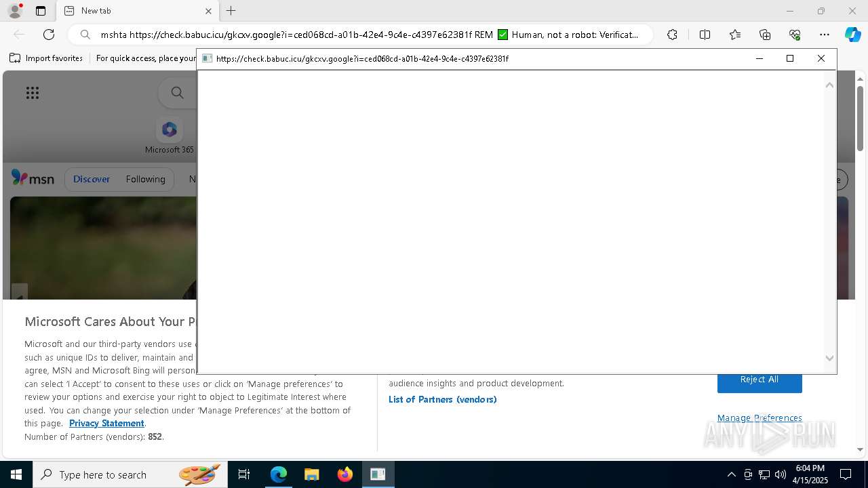The width and height of the screenshot is (868, 488).
Task: Click the search magnifier on MSN page
Action: 177,93
